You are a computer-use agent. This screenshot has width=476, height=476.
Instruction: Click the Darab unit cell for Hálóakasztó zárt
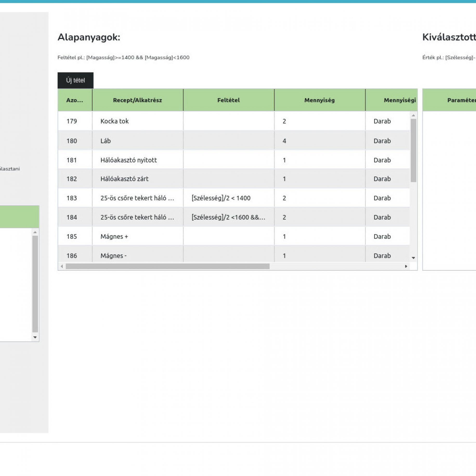point(382,179)
